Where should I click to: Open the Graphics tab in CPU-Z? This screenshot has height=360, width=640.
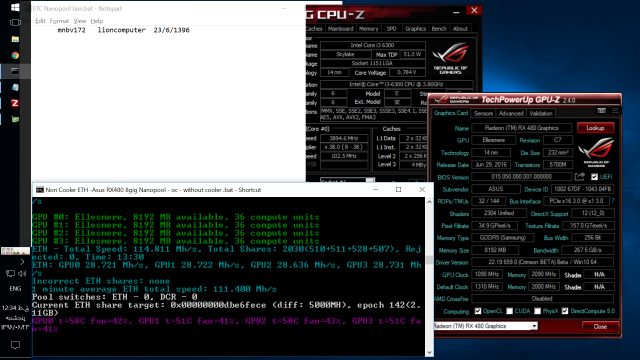click(x=416, y=29)
